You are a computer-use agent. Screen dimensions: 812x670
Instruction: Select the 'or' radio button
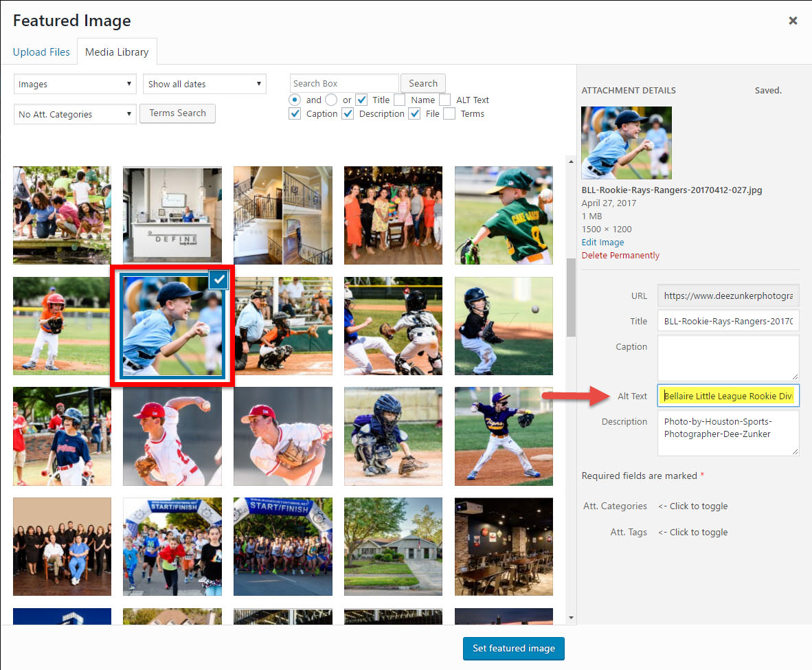pyautogui.click(x=331, y=100)
